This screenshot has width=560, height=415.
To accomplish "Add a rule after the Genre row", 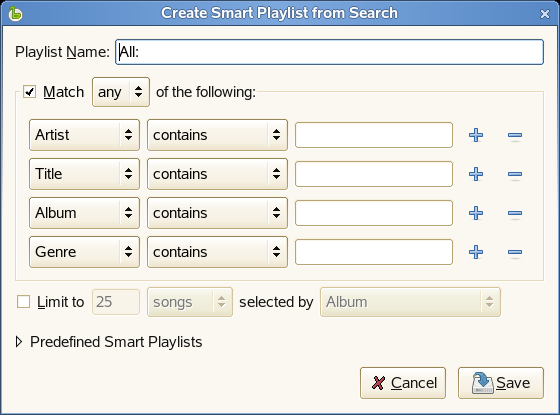I will [x=476, y=252].
